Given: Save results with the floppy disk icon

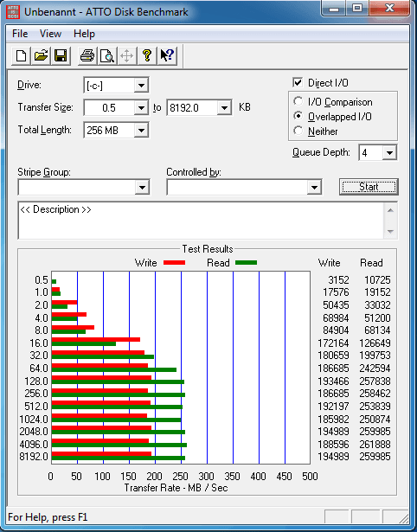Looking at the screenshot, I should (x=61, y=55).
